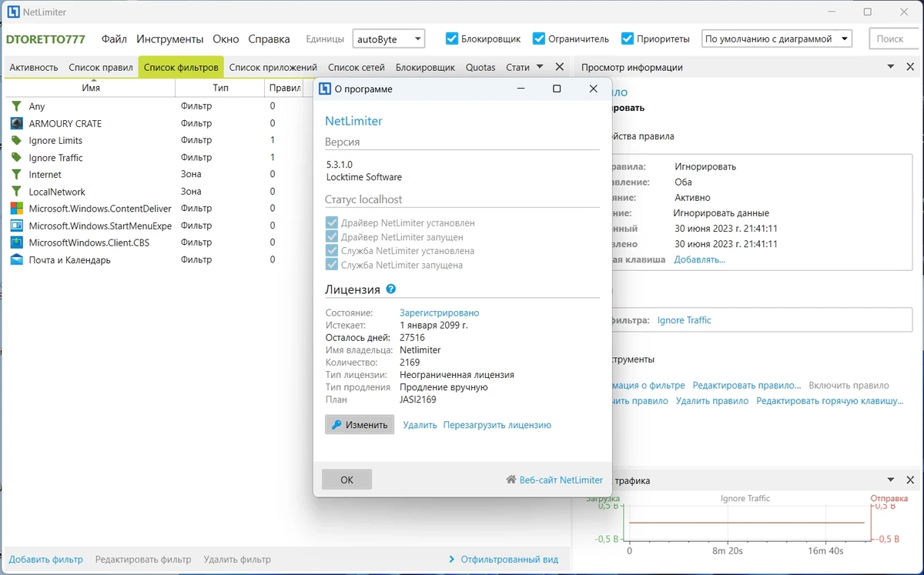Click the tag icon next to Ignore Limits
924x575 pixels.
coord(16,140)
